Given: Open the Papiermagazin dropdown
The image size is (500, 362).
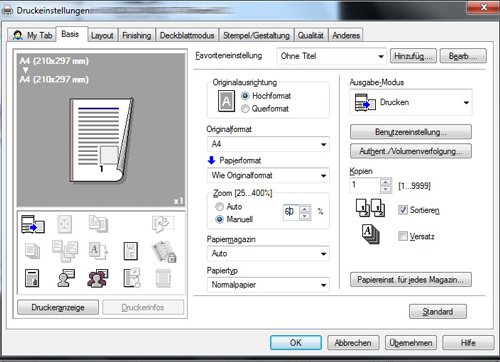Looking at the screenshot, I should pos(268,254).
